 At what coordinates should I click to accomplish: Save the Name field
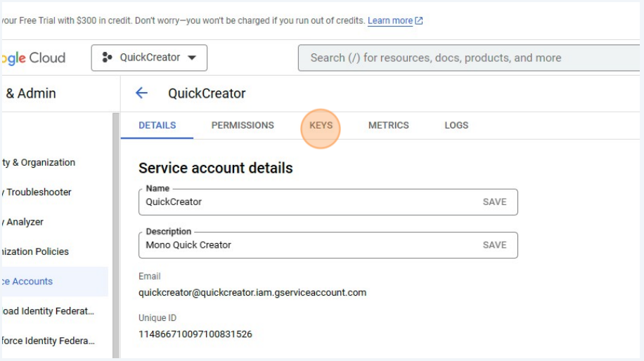pyautogui.click(x=494, y=202)
